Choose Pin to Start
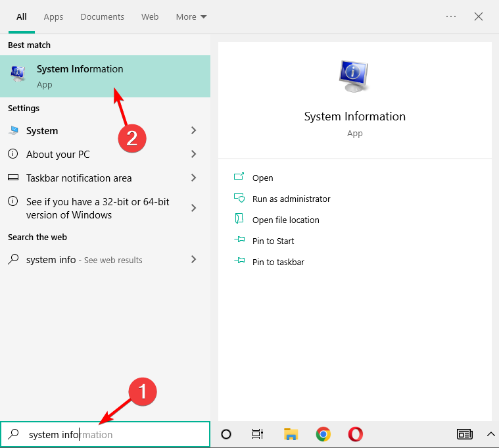Viewport: 499px width, 448px height. (x=273, y=241)
